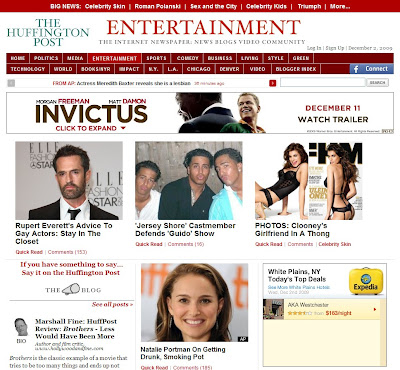
Task: Open Comments (16) on Jersey Shore story
Action: pos(186,244)
